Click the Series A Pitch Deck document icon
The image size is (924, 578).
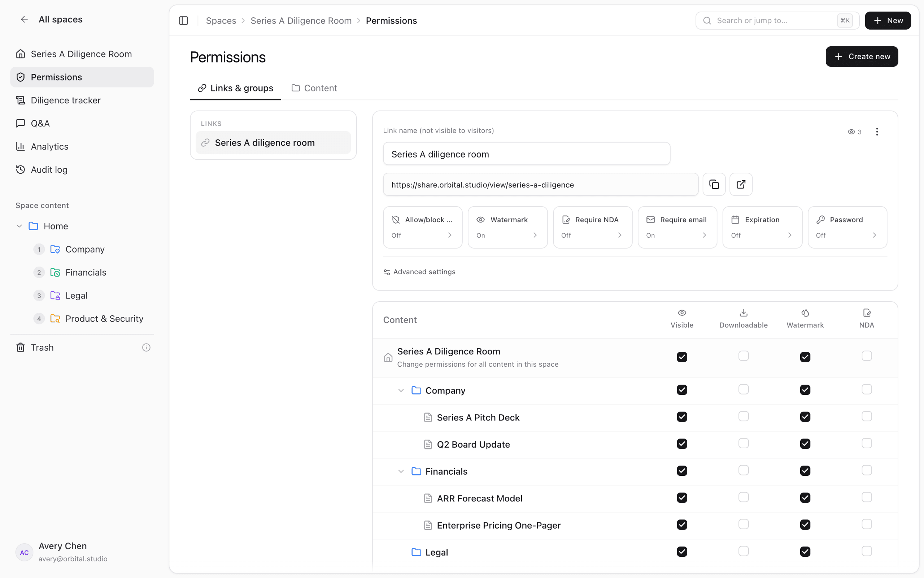click(428, 418)
